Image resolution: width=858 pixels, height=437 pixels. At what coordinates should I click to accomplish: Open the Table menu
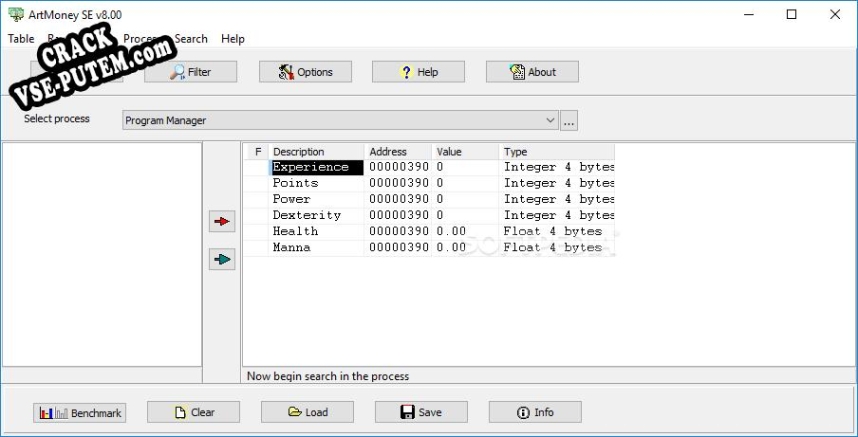point(21,39)
